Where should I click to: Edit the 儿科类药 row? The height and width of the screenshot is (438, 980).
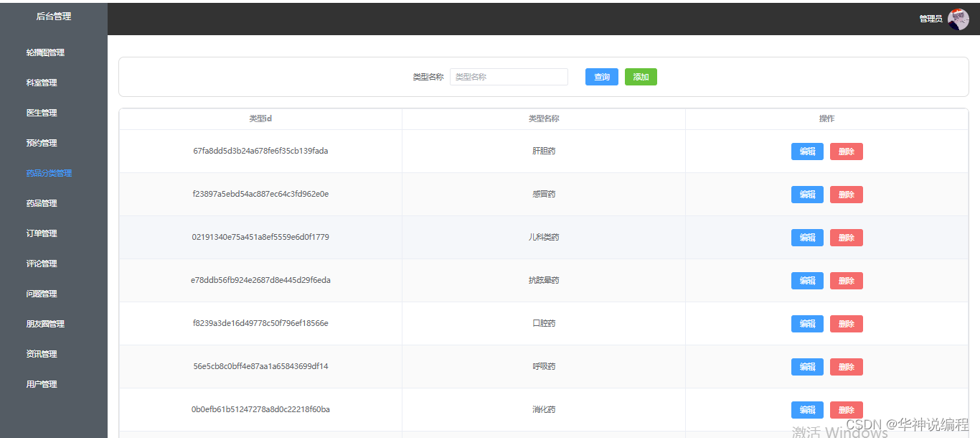[807, 238]
